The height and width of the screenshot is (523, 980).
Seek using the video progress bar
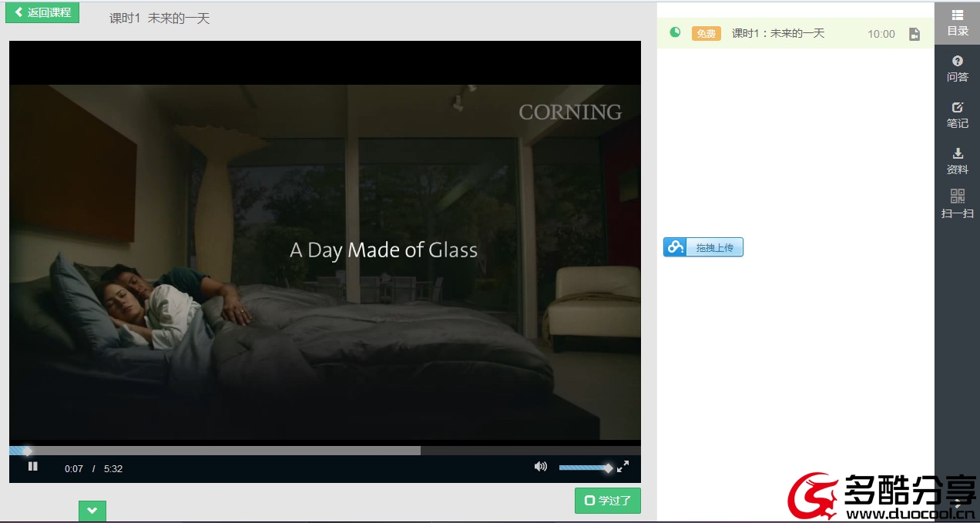[x=325, y=451]
